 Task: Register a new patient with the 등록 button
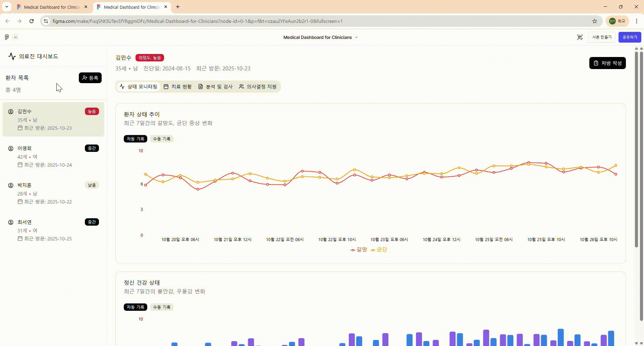pos(90,78)
